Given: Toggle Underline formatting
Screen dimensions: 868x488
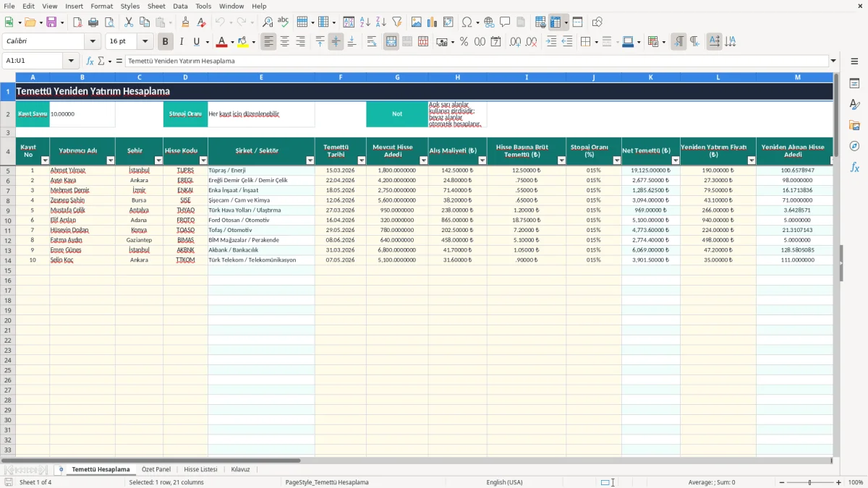Looking at the screenshot, I should (x=197, y=42).
